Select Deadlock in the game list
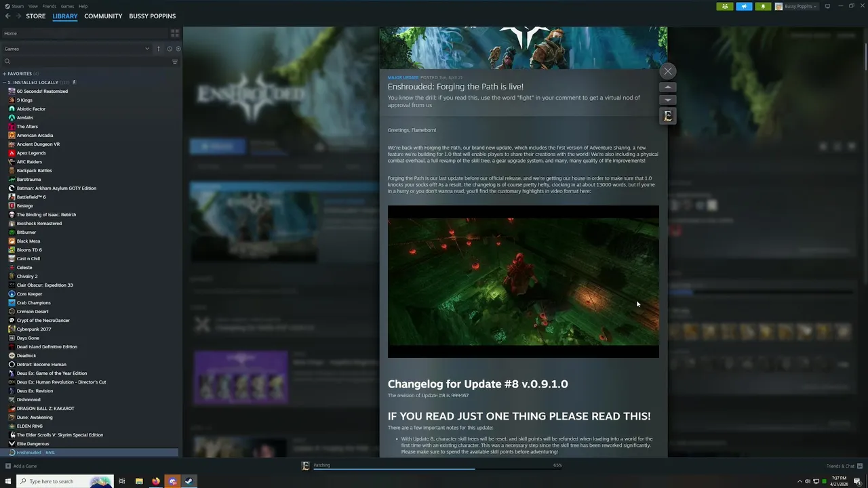The width and height of the screenshot is (868, 488). coord(26,356)
